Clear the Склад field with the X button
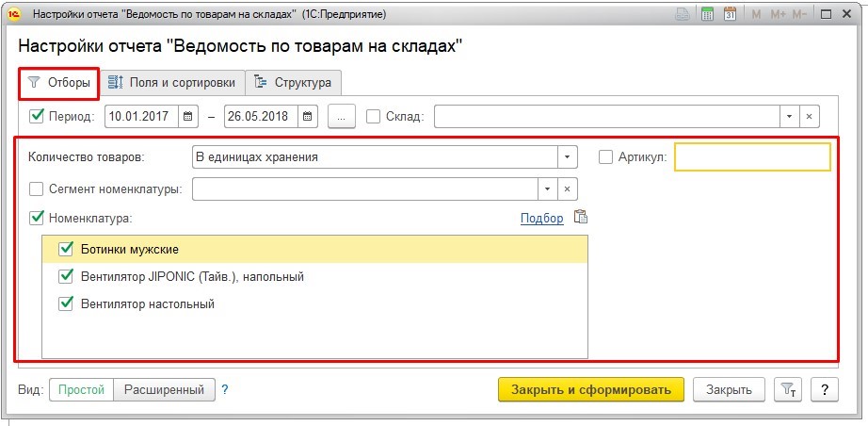 pyautogui.click(x=810, y=116)
